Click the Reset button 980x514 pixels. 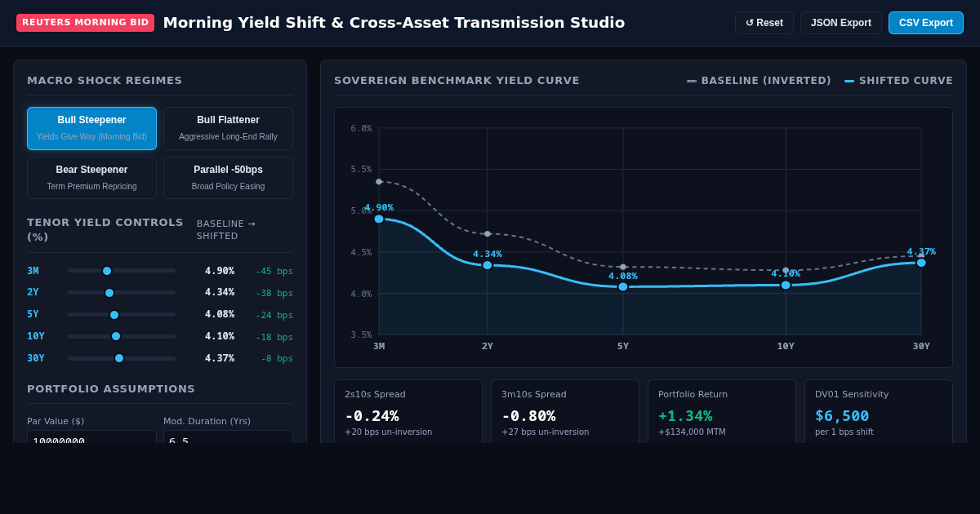[764, 23]
